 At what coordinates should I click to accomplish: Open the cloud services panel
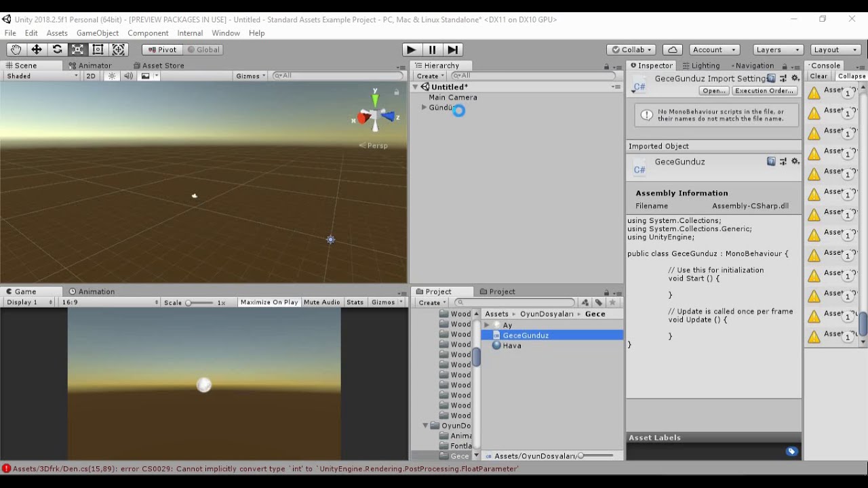(672, 49)
